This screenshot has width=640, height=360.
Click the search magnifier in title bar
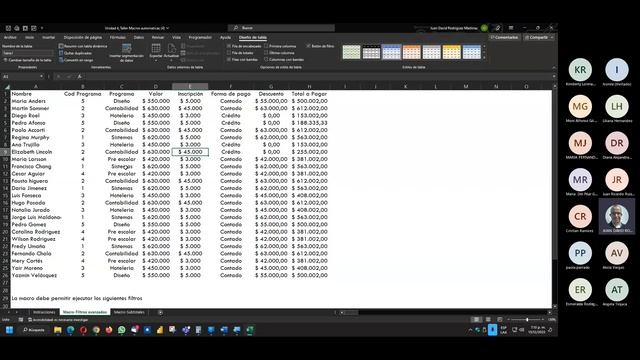click(x=236, y=28)
